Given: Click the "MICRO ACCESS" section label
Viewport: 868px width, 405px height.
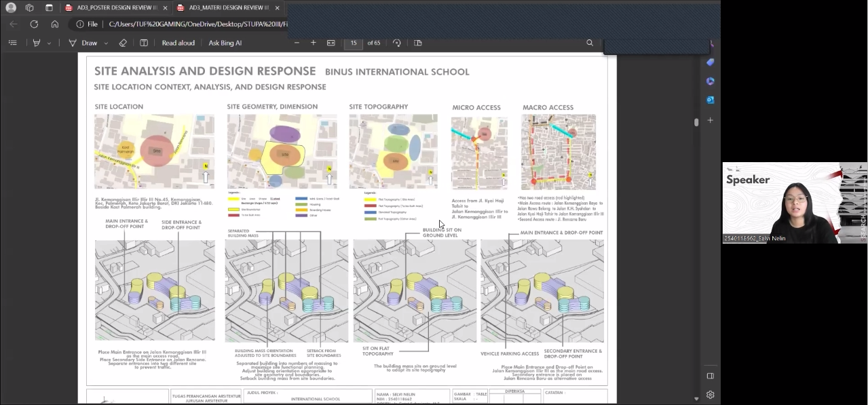Looking at the screenshot, I should [x=476, y=107].
